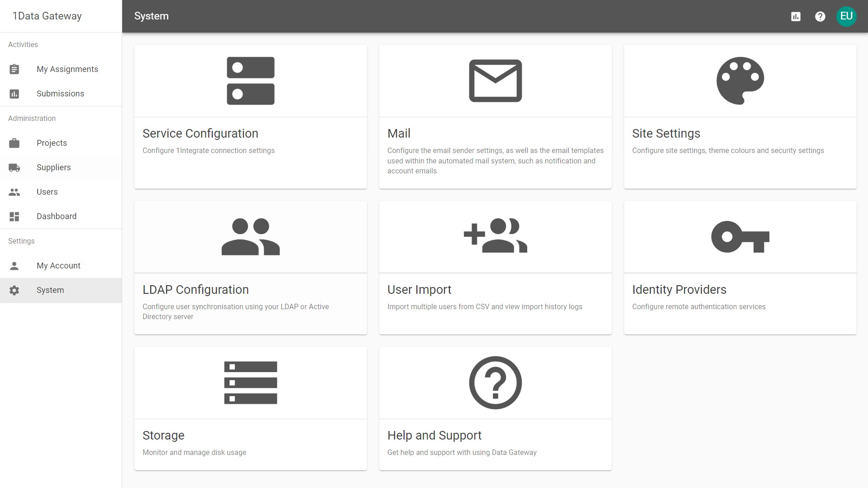This screenshot has width=868, height=488.
Task: Click the Service Configuration server icon
Action: click(x=250, y=81)
